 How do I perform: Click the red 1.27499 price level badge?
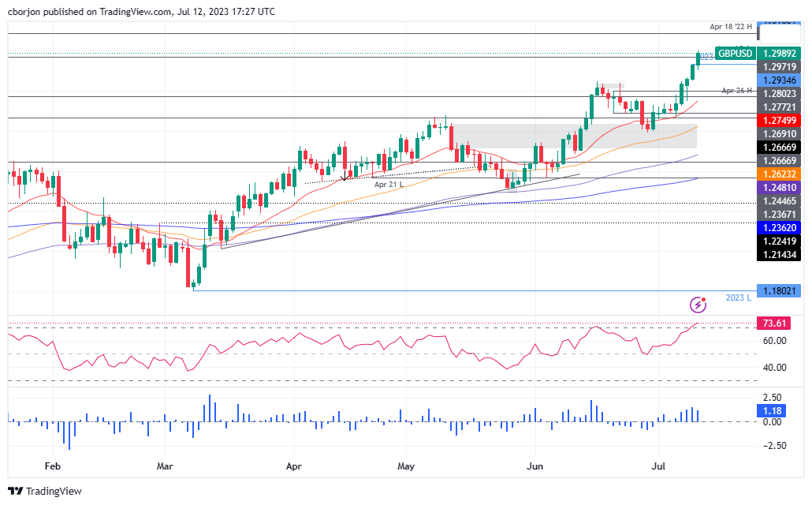coord(779,120)
